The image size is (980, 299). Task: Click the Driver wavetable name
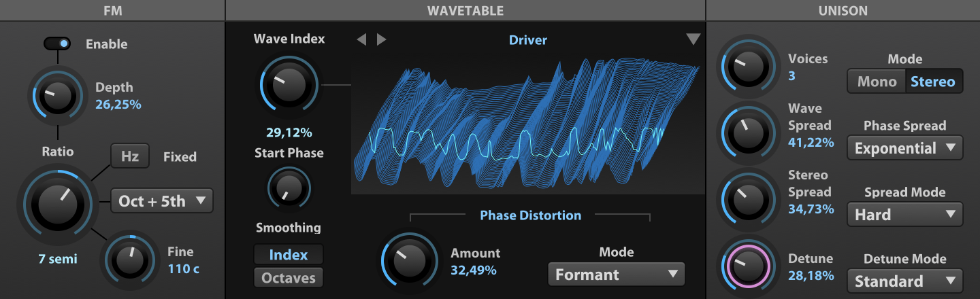[528, 40]
